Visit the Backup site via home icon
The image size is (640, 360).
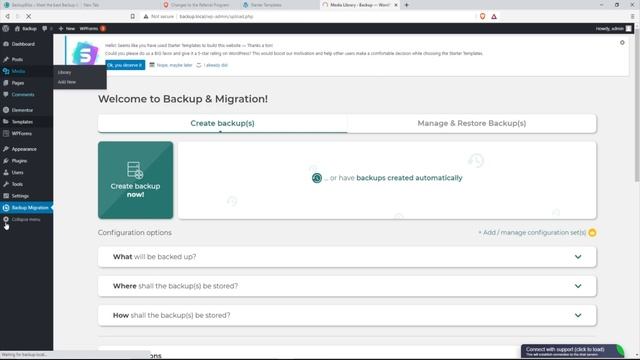click(26, 29)
